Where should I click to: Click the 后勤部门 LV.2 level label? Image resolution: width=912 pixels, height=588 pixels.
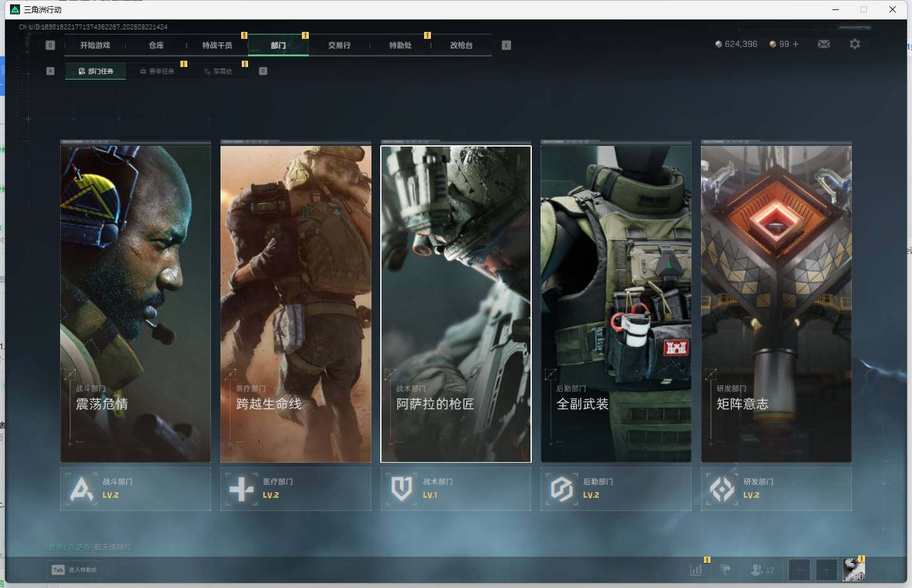click(x=591, y=495)
